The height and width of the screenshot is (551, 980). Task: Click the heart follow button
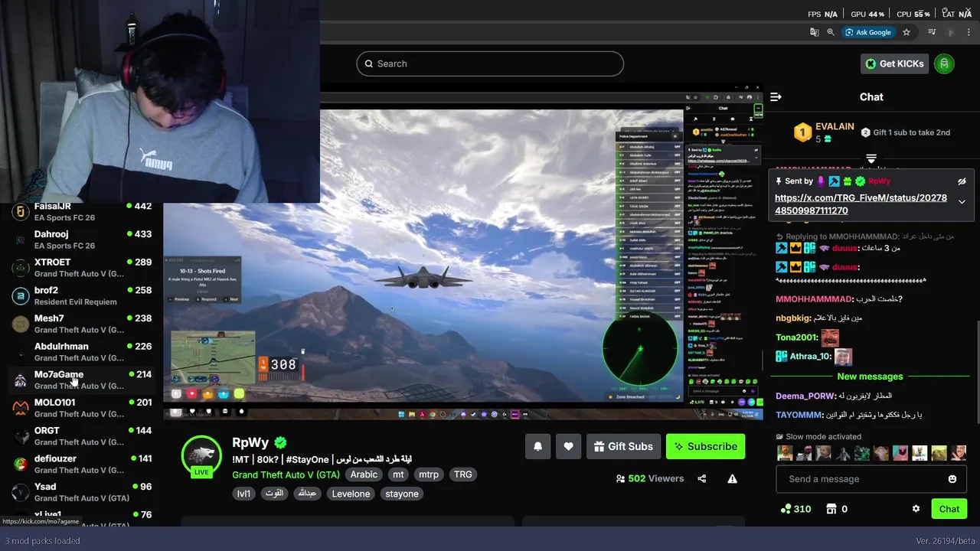[x=568, y=446]
